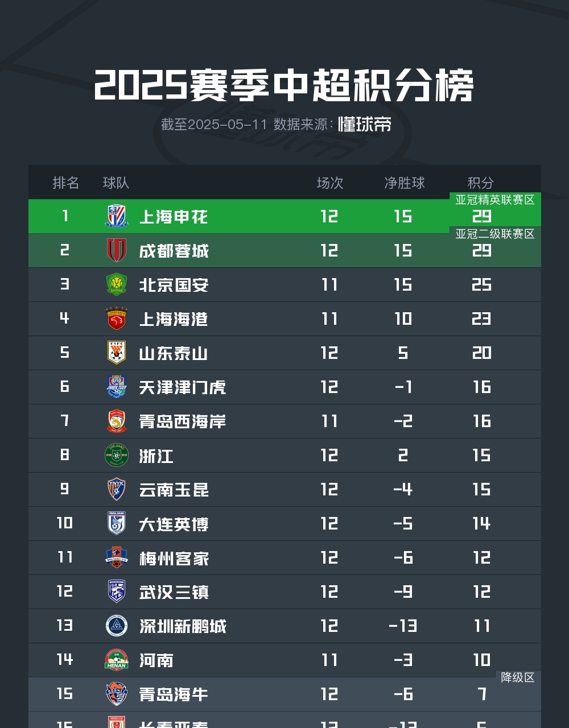Screen dimensions: 569x728
Task: Click the Chengdu Rongcheng team crest
Action: point(117,250)
